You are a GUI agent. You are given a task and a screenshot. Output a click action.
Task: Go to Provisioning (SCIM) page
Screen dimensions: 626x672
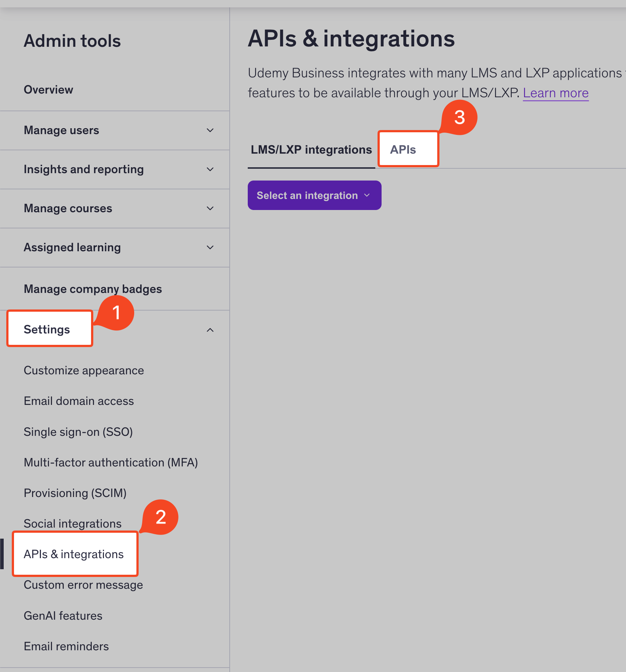click(x=75, y=493)
